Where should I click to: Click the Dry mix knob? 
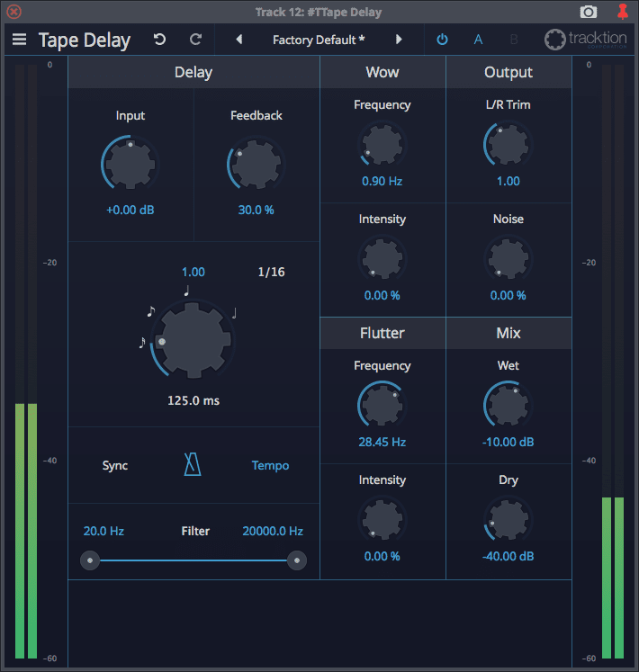[508, 519]
